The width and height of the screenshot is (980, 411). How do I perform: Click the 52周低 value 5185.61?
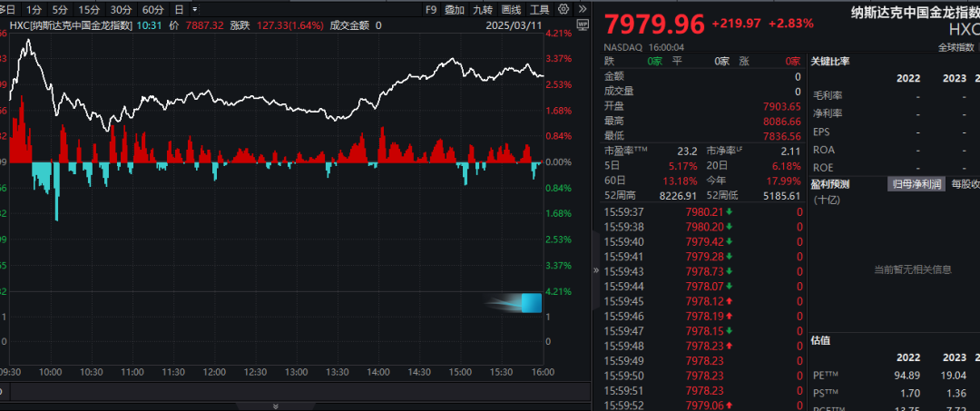(781, 196)
